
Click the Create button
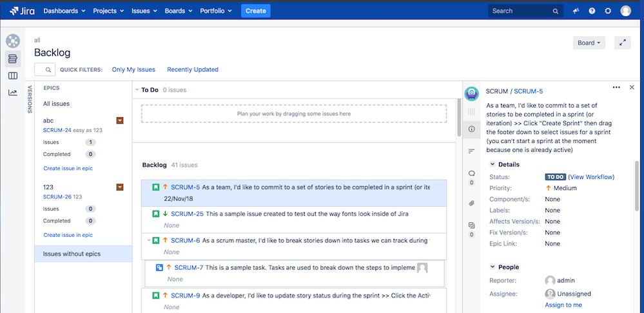(x=255, y=11)
